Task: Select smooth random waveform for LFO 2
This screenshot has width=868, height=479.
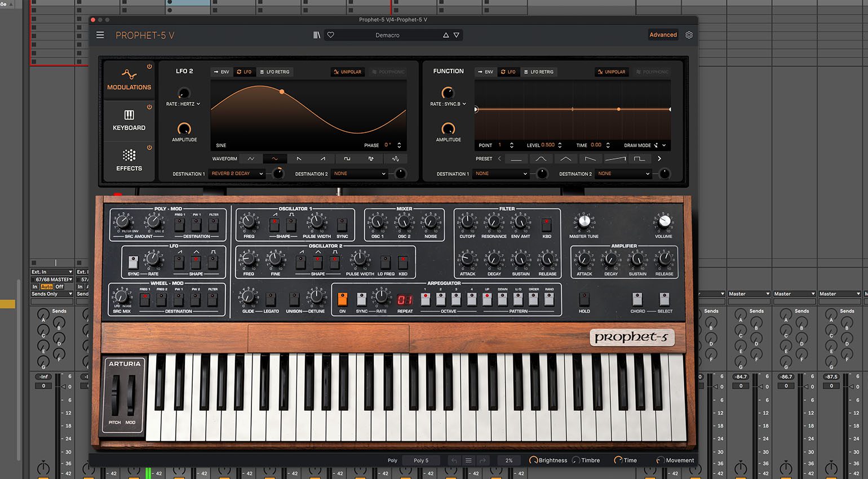Action: tap(395, 159)
